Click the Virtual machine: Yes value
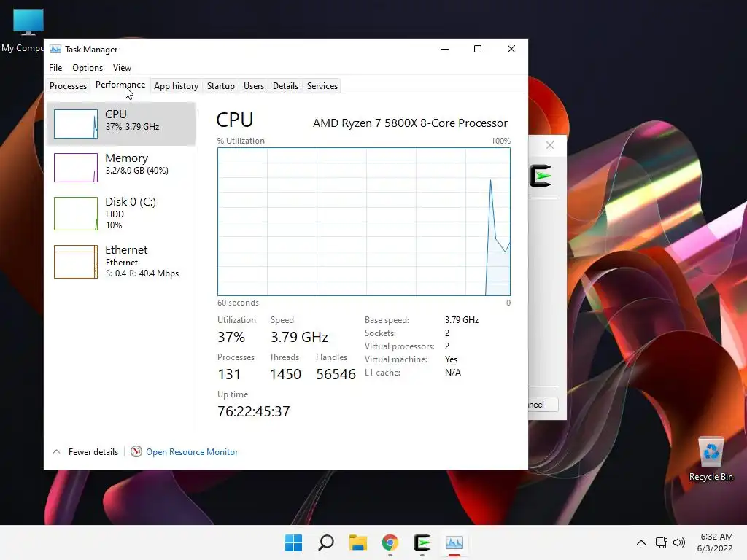This screenshot has width=747, height=560. 451,359
